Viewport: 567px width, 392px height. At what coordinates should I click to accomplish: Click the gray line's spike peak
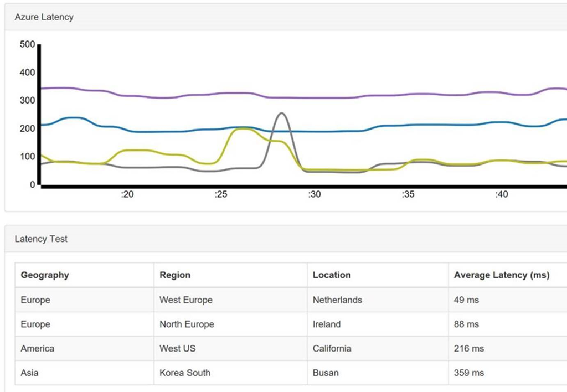coord(282,113)
